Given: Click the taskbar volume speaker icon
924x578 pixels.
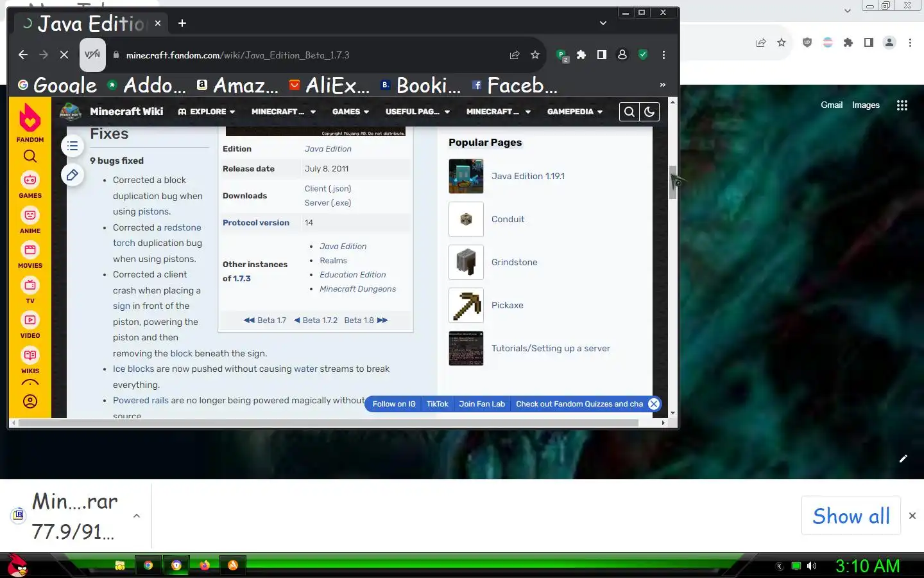Looking at the screenshot, I should click(812, 566).
